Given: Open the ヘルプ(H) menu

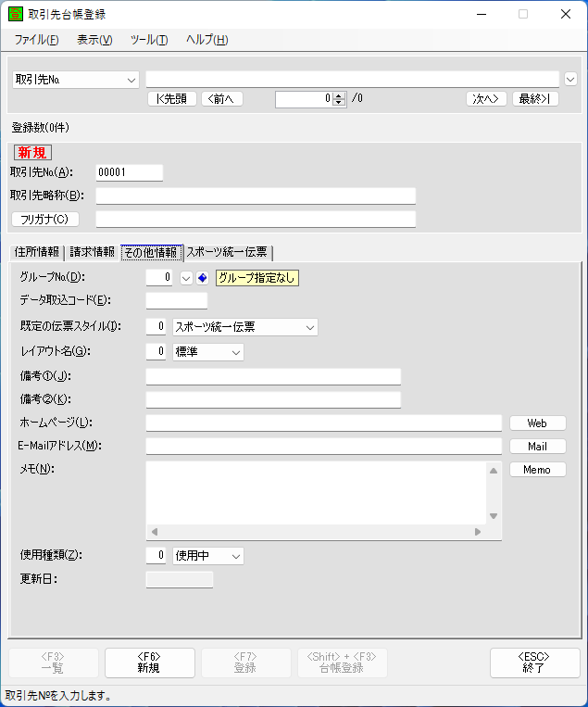Looking at the screenshot, I should click(x=207, y=40).
